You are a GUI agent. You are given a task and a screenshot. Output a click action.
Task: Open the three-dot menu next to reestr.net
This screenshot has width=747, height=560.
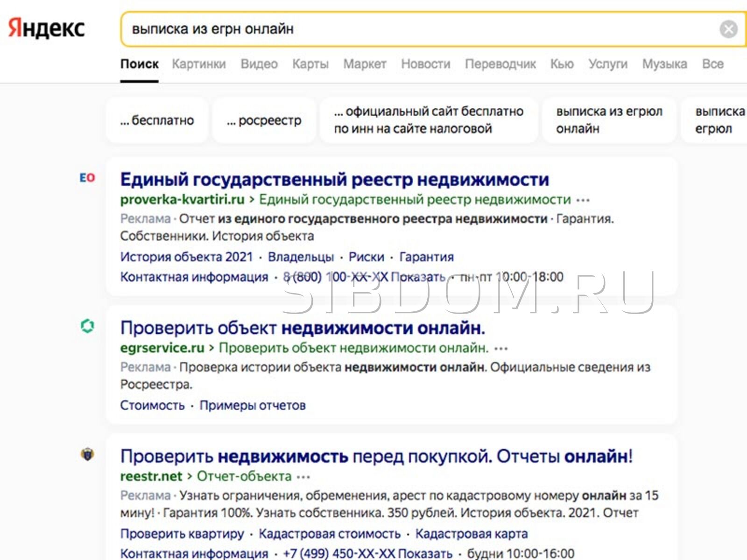pyautogui.click(x=303, y=476)
